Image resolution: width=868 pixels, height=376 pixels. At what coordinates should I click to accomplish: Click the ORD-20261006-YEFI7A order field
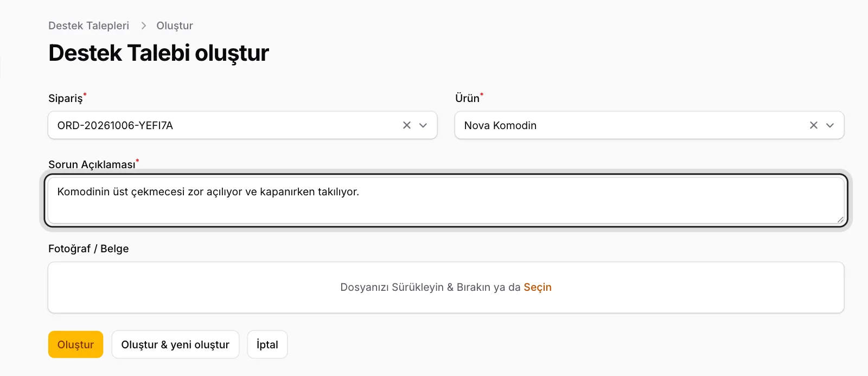click(x=242, y=125)
